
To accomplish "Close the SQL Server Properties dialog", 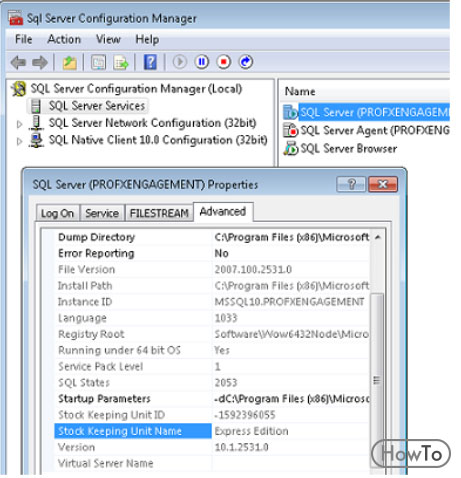I will 383,184.
